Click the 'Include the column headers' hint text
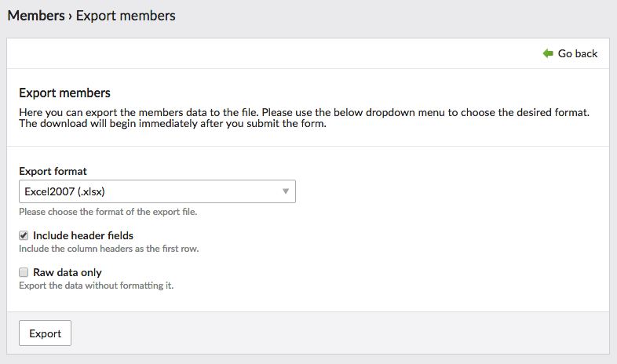617x364 pixels. pyautogui.click(x=108, y=249)
